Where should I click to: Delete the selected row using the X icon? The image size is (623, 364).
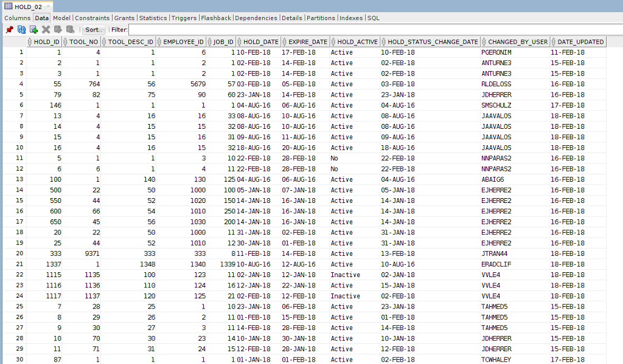coord(46,30)
